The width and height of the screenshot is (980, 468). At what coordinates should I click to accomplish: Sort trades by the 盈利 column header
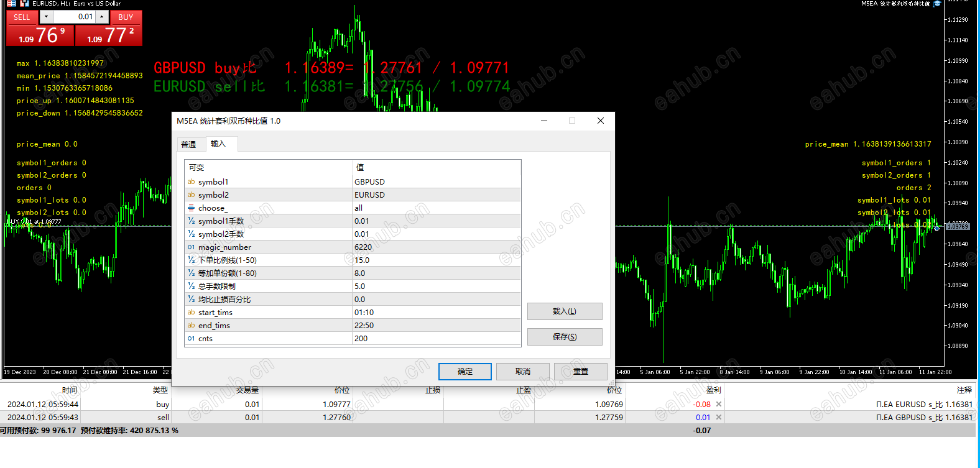(x=713, y=390)
